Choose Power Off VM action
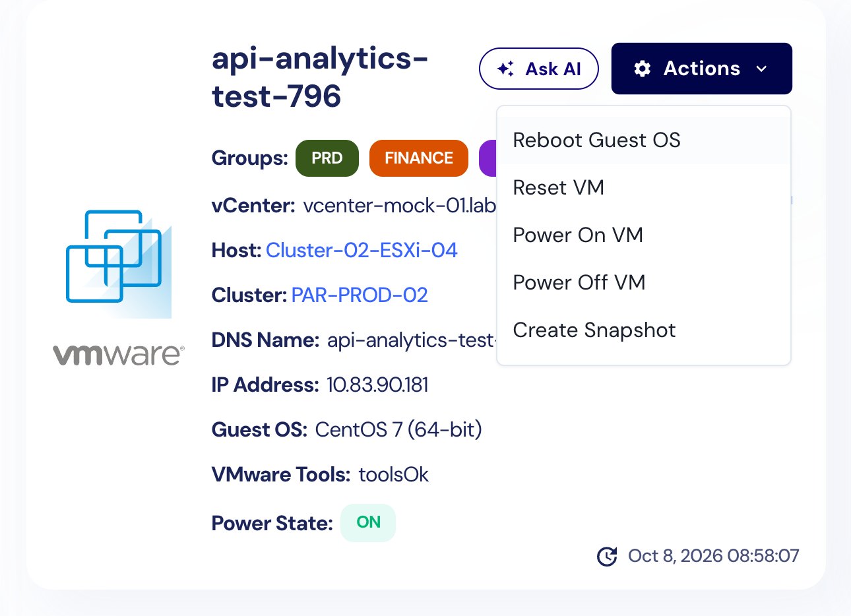Viewport: 851px width, 616px height. point(643,283)
